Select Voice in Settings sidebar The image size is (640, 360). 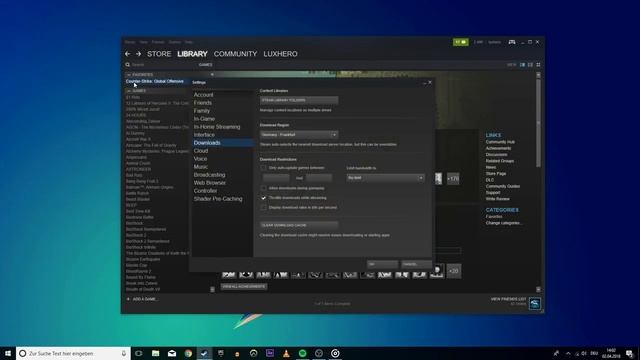[200, 159]
